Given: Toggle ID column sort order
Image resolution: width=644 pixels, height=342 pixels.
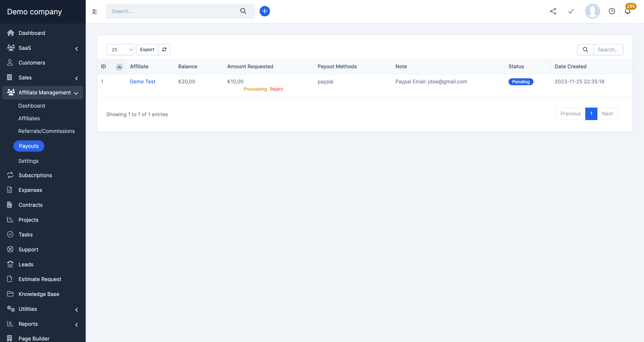Looking at the screenshot, I should (x=119, y=67).
